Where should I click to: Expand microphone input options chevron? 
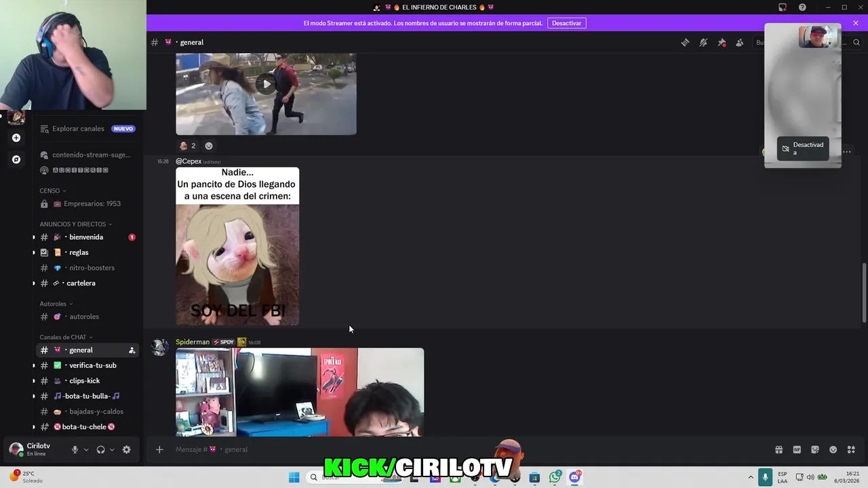[86, 449]
